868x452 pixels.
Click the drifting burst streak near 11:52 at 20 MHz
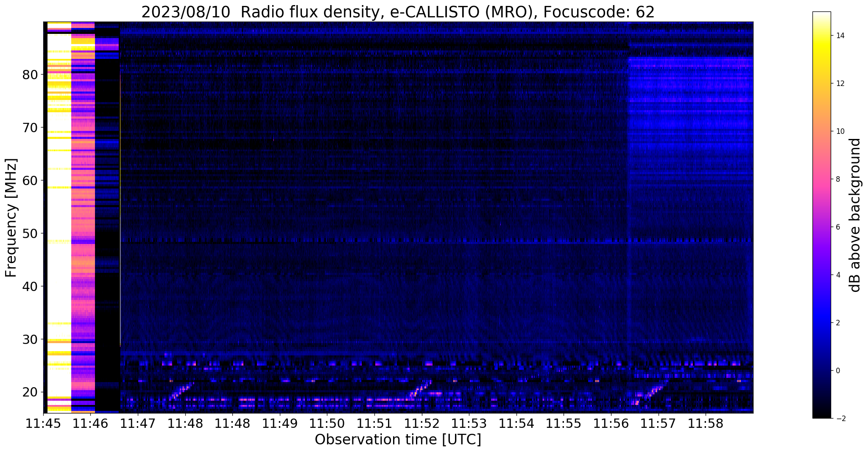click(421, 388)
